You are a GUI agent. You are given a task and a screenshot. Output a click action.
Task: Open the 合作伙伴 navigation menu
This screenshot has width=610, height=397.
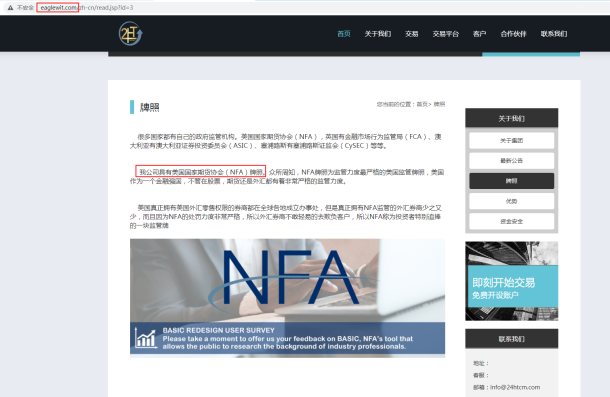pos(514,34)
